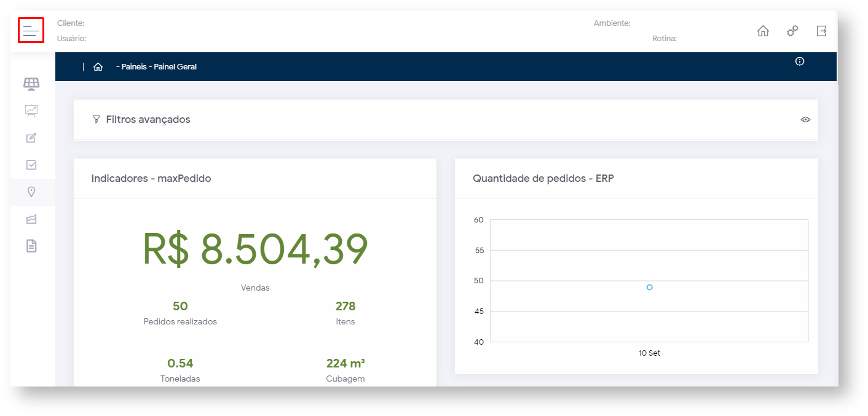Open the document report sidebar icon
This screenshot has width=868, height=416.
click(31, 246)
